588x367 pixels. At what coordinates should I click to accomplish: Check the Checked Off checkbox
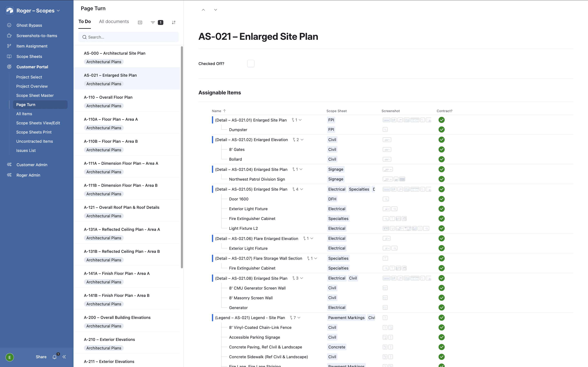(x=251, y=64)
